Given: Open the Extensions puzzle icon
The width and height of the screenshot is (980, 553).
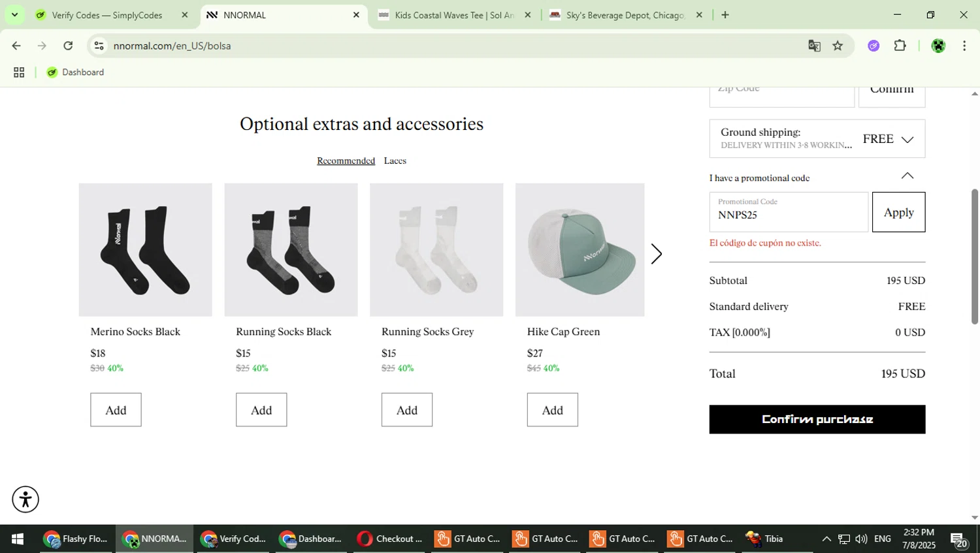Looking at the screenshot, I should [x=900, y=46].
